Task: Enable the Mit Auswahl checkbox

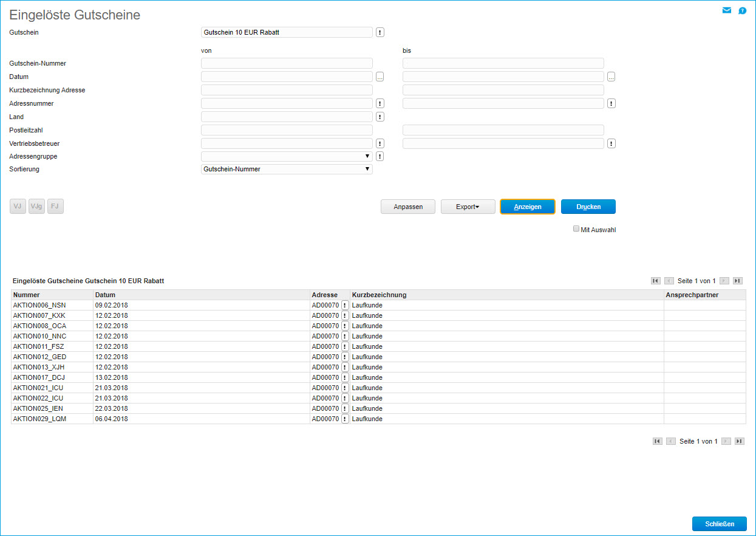Action: click(x=576, y=229)
